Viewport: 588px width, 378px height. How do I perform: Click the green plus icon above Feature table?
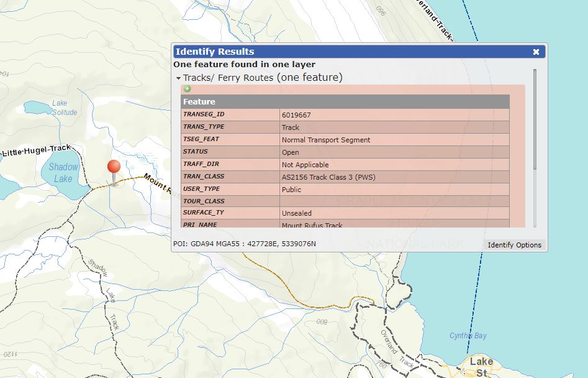pos(187,88)
